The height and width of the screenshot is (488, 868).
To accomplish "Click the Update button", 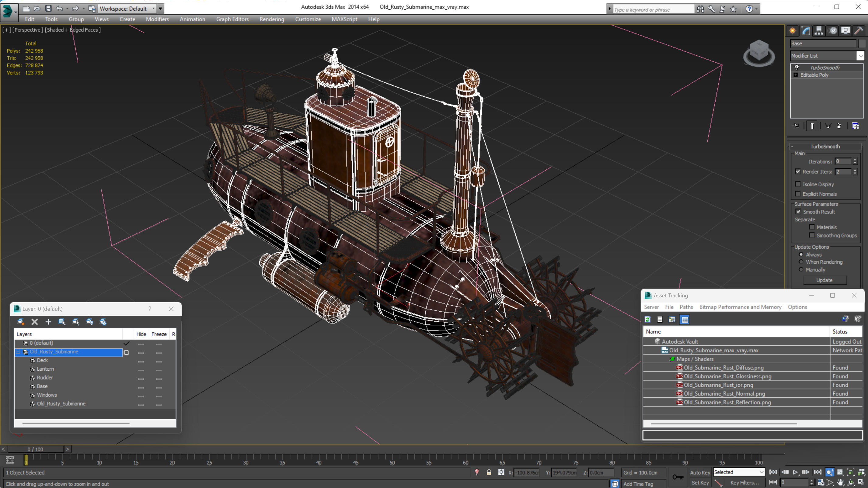I will coord(824,280).
